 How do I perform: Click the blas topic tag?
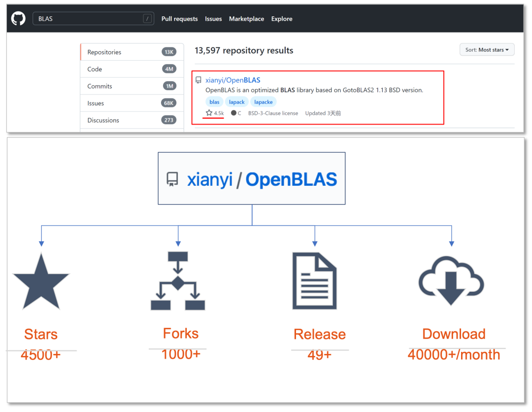(x=214, y=102)
